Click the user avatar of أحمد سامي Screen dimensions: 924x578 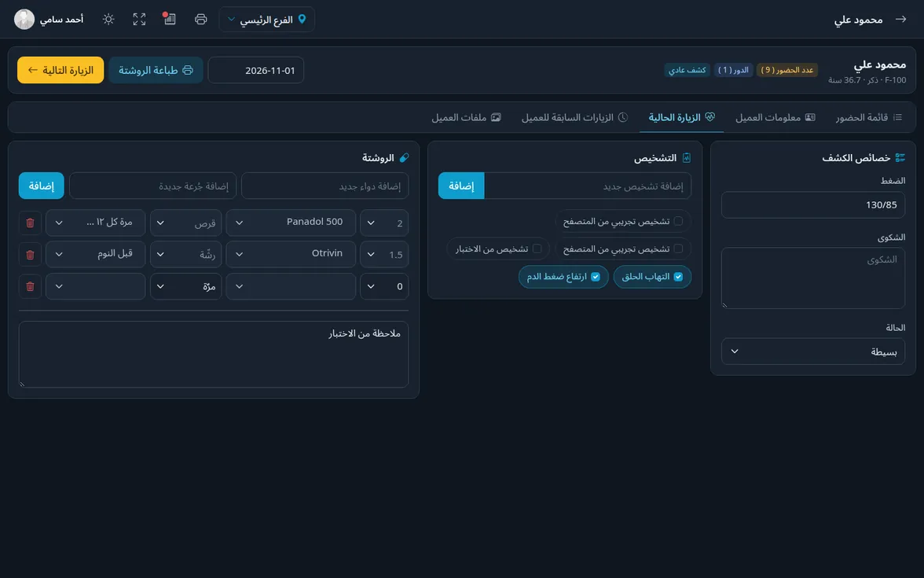[24, 20]
